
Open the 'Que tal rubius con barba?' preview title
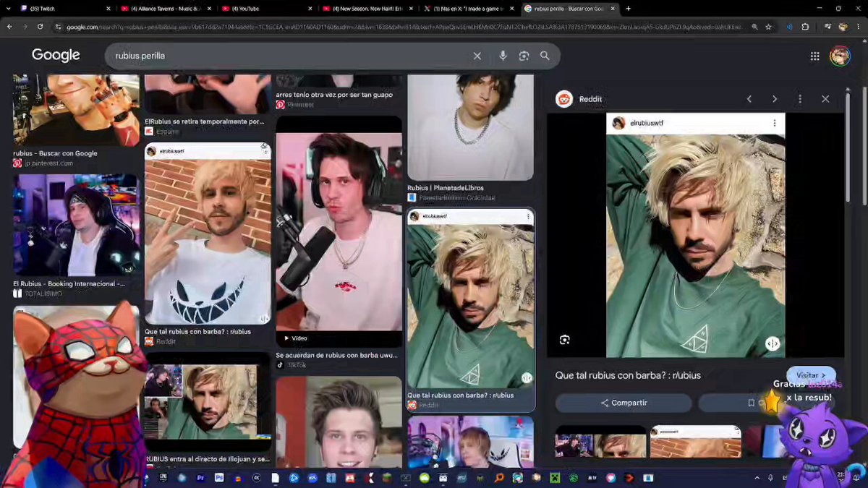[x=628, y=375]
